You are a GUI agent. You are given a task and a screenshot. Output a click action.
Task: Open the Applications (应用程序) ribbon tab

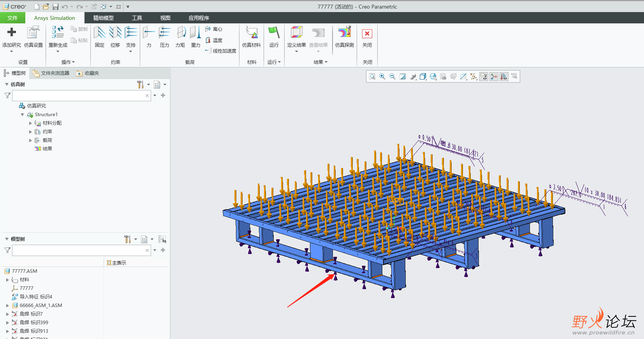[199, 18]
